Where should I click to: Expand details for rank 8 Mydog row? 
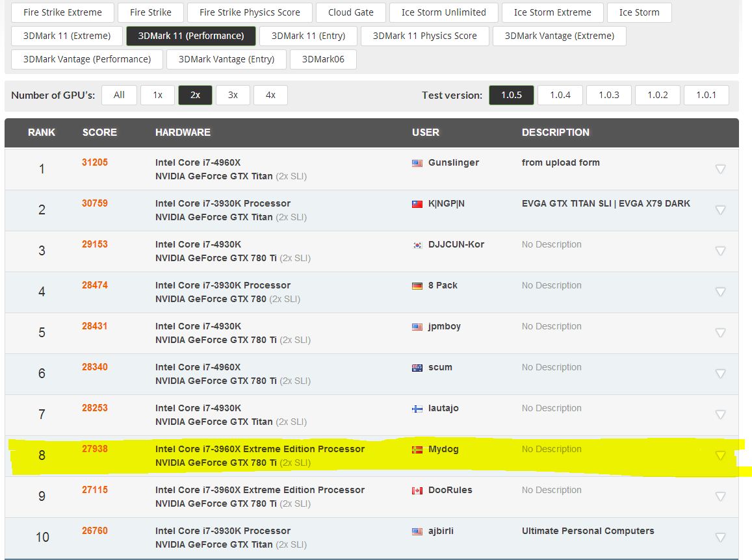coord(720,455)
